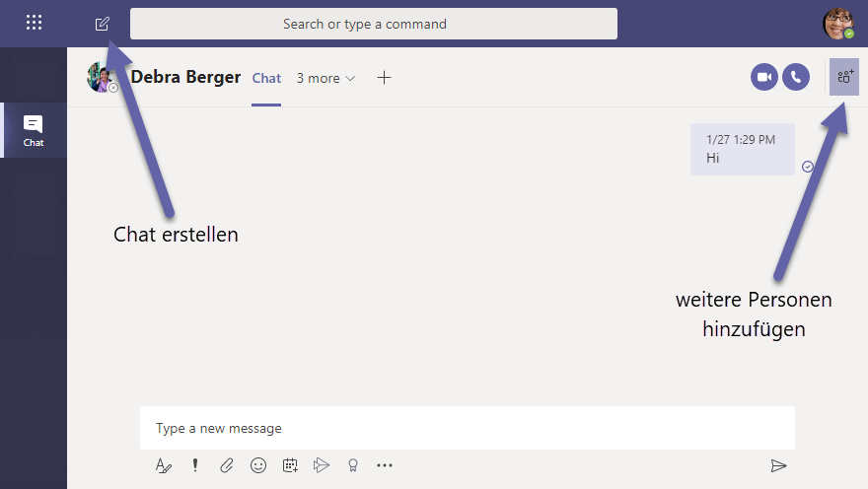This screenshot has width=868, height=489.
Task: Attach a file to the message
Action: 227,465
